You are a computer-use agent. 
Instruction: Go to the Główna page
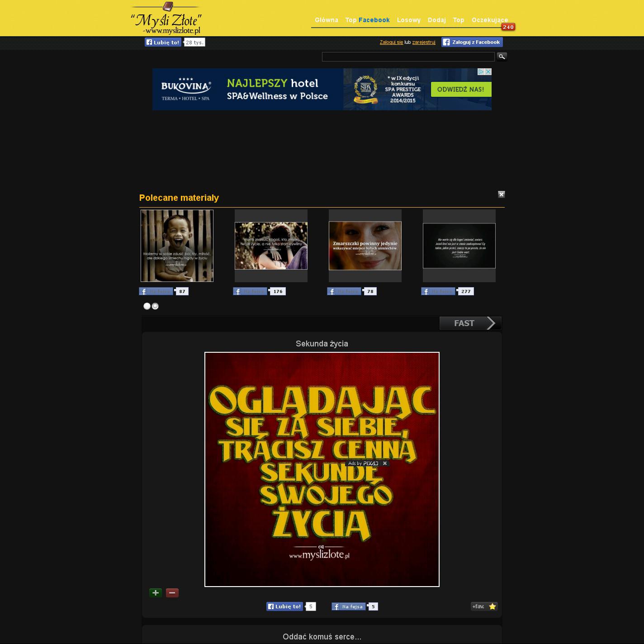coord(326,20)
